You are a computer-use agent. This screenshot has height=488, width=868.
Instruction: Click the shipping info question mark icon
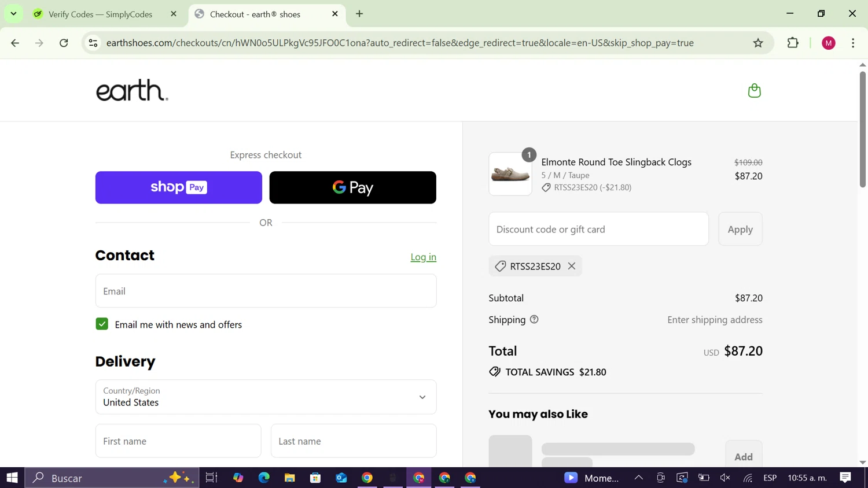[x=534, y=319]
